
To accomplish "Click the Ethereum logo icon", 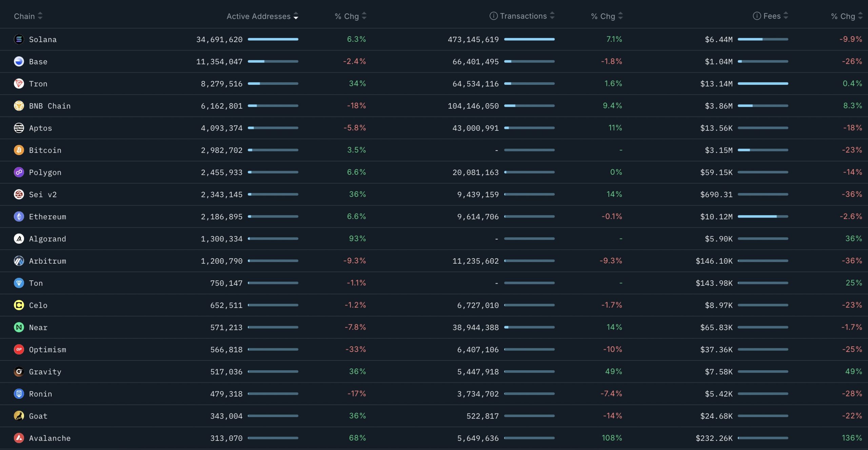I will point(19,217).
